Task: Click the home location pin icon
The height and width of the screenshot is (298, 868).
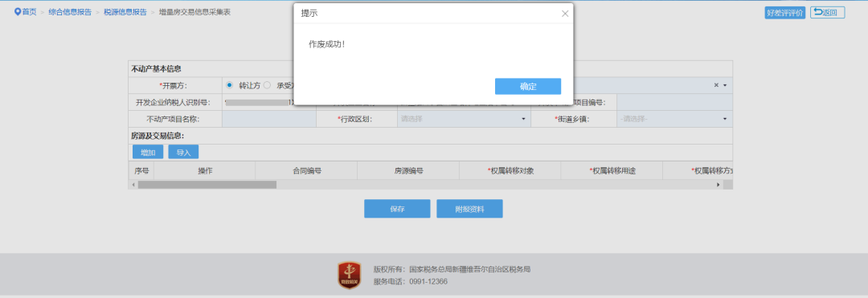Action: (x=18, y=11)
